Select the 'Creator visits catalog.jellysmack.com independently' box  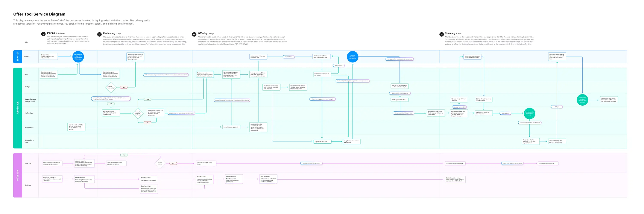(49, 56)
